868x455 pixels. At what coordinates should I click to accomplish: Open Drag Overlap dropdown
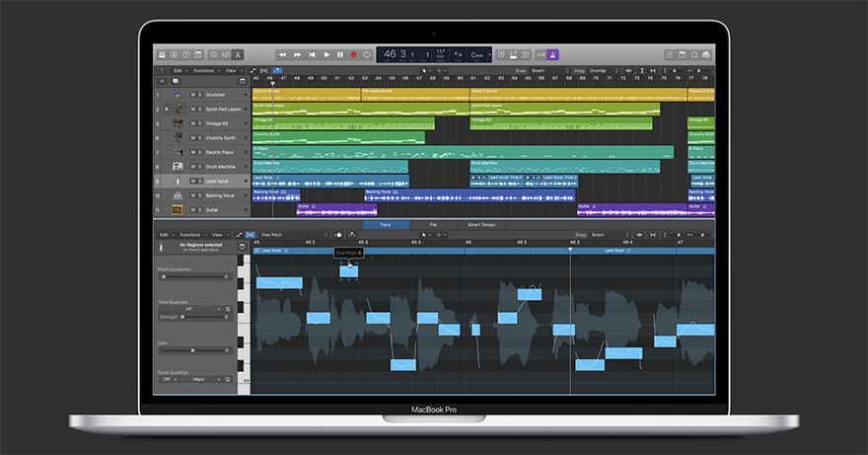point(604,71)
